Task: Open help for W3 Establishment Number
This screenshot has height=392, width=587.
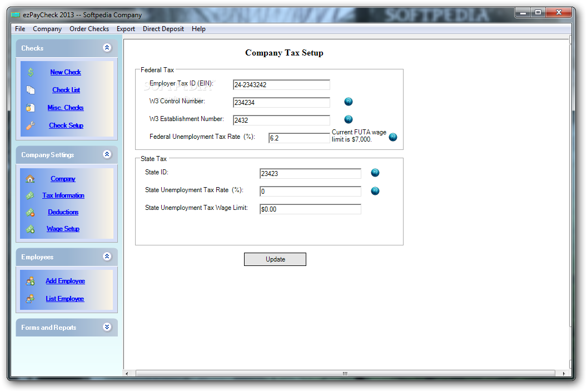Action: 349,119
